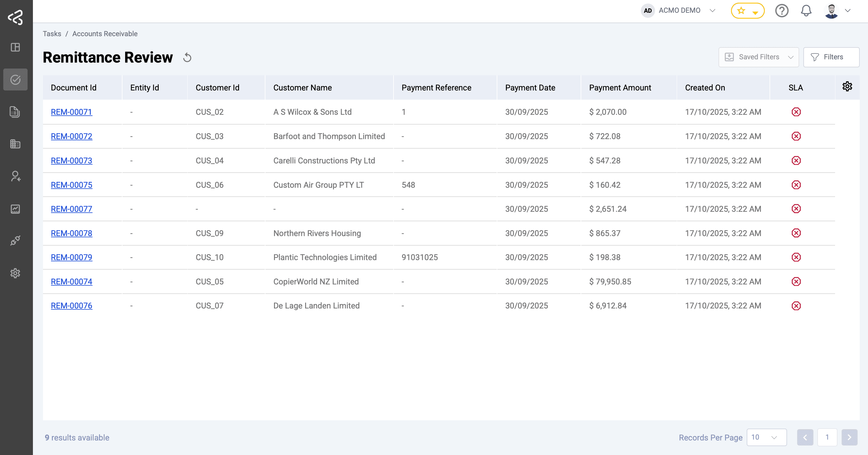Click the building/organization icon in sidebar

click(x=15, y=144)
